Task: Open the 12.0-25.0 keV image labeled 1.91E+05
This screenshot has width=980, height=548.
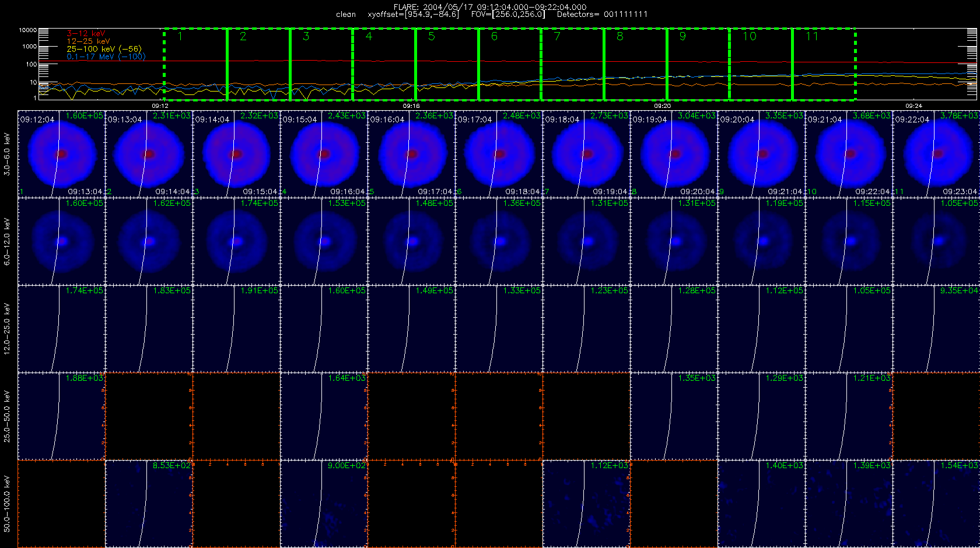Action: (x=236, y=329)
